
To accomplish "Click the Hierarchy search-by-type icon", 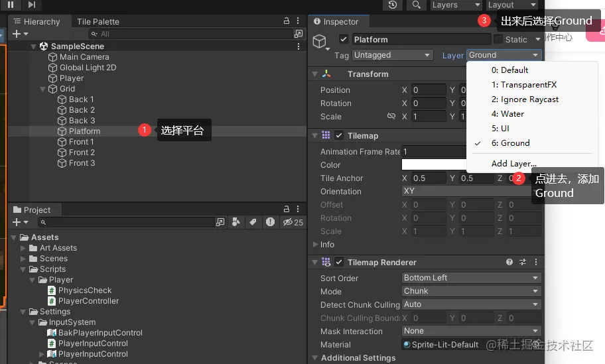I will (x=299, y=34).
